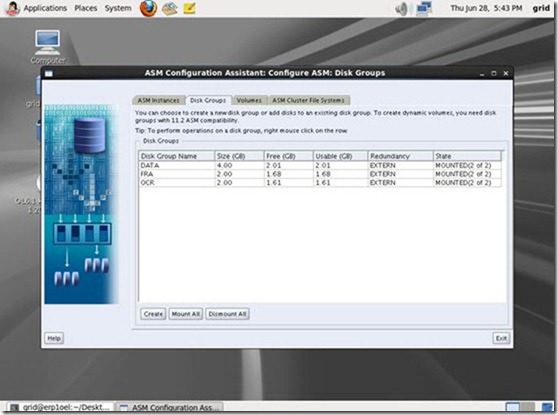The width and height of the screenshot is (558, 415).
Task: Select the DATA disk group row
Action: tap(320, 166)
